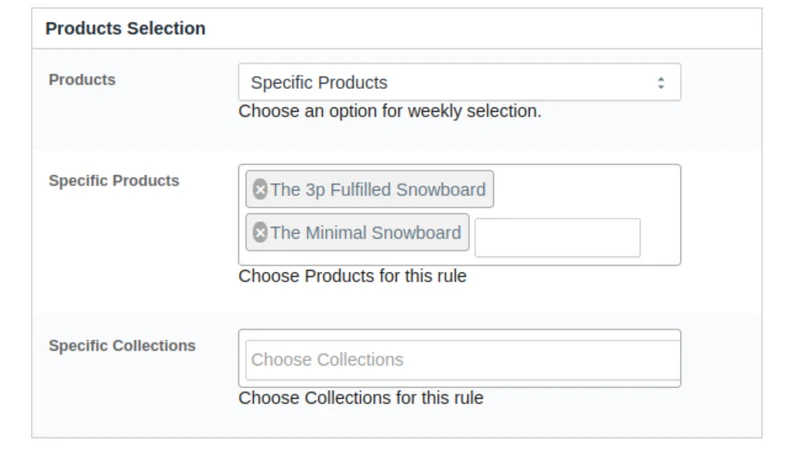Screen dimensions: 800x450
Task: Click 'Choose Products for this rule' hint
Action: [353, 276]
